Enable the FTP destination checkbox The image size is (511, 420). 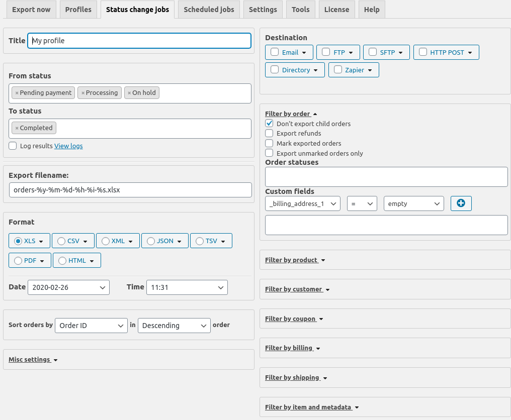[x=326, y=52]
